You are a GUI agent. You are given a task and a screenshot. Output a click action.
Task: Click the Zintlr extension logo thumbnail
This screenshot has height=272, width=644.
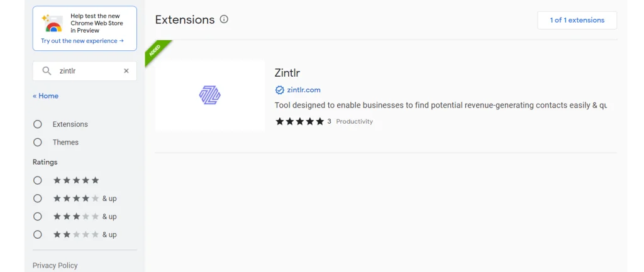click(210, 95)
